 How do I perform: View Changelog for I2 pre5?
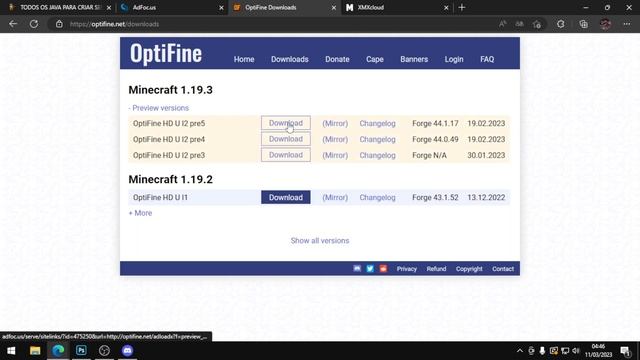pos(378,123)
